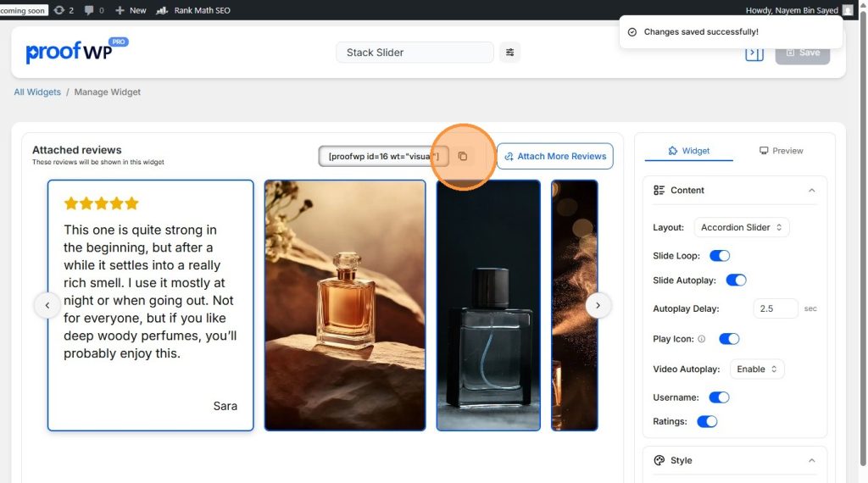
Task: Click the panel toggle icon beside Save
Action: coord(754,53)
